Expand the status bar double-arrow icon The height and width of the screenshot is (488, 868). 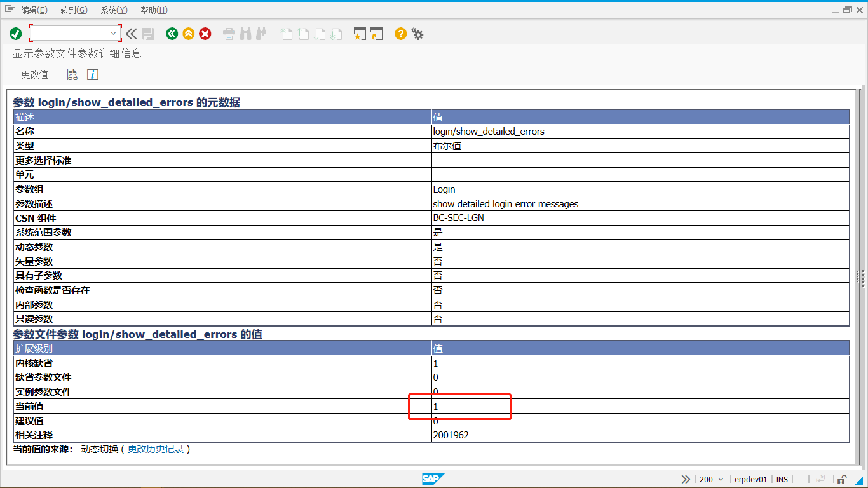[686, 479]
